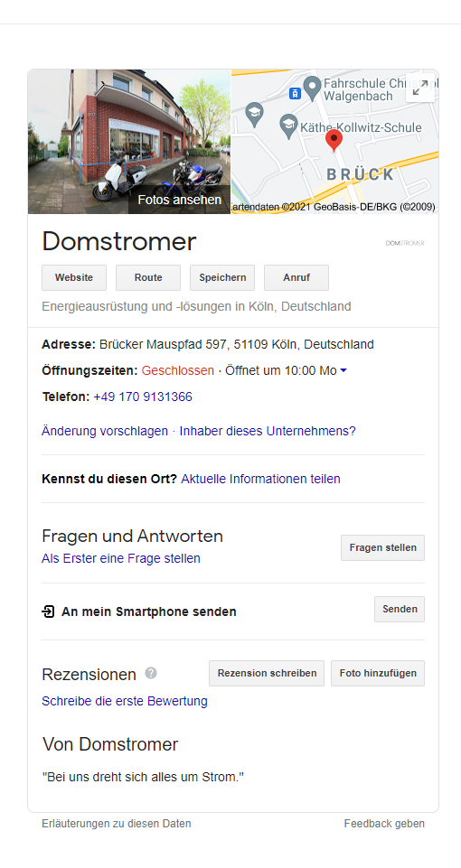The image size is (461, 868).
Task: Open Fotos ansehen on the storefront photo
Action: pos(180,200)
